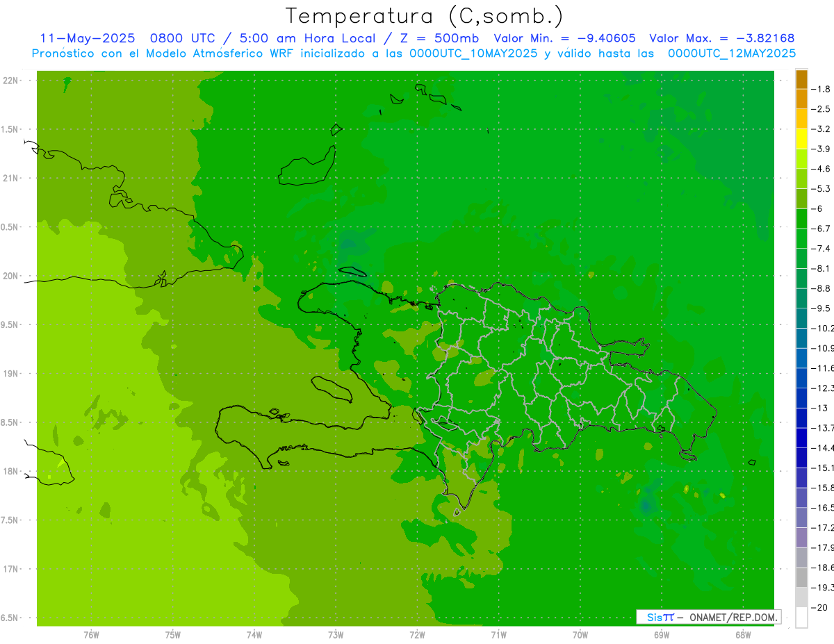The height and width of the screenshot is (644, 834).
Task: Click the '17N' latitude label
Action: click(10, 570)
